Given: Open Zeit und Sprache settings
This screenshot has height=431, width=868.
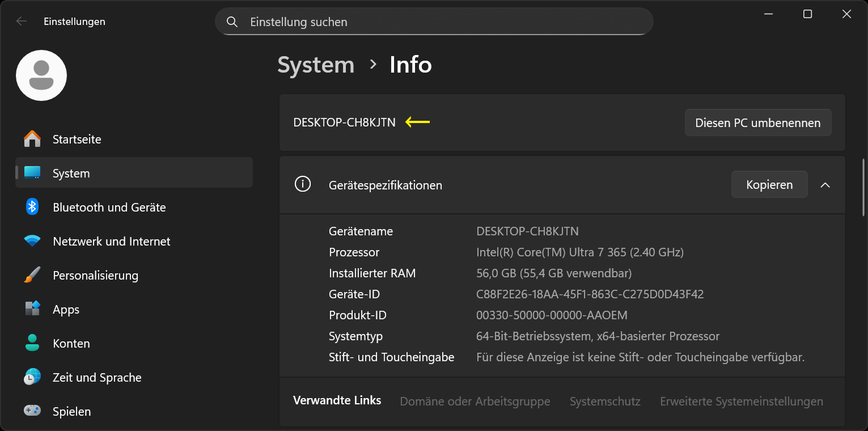Looking at the screenshot, I should point(97,377).
